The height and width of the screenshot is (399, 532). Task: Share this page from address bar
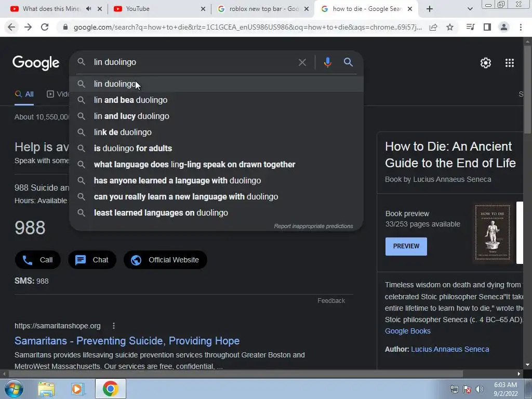(x=433, y=28)
